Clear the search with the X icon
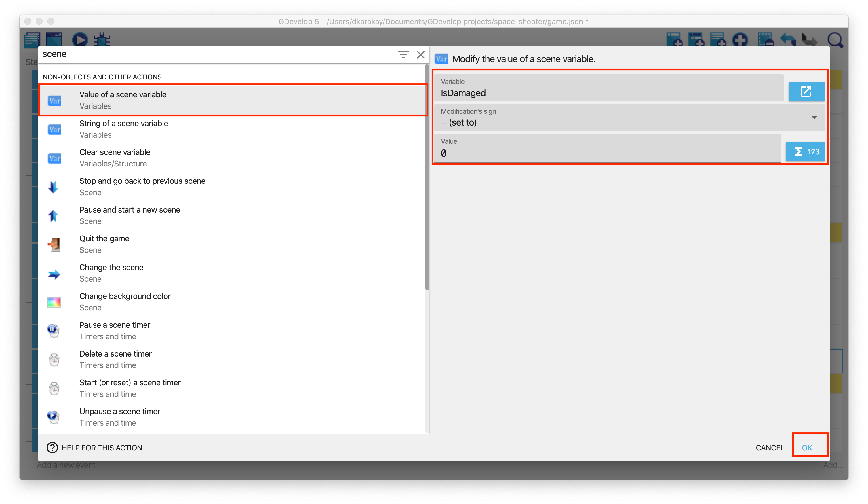Viewport: 868px width, 504px height. tap(420, 54)
